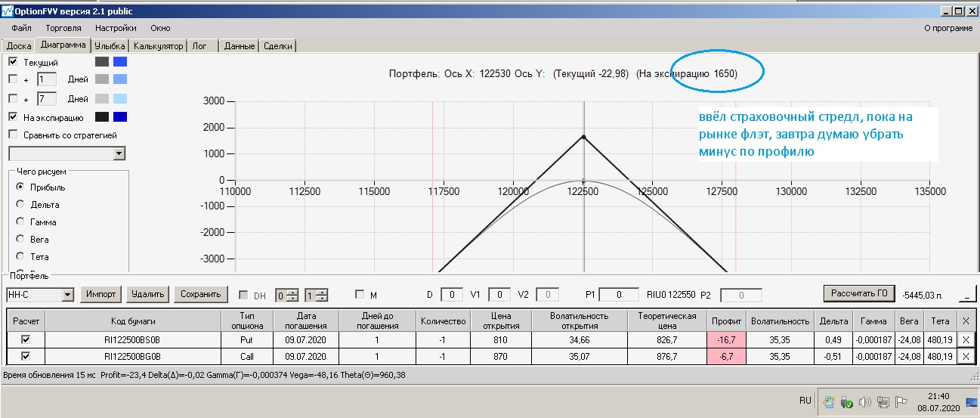Click the RU language indicator in taskbar
This screenshot has width=980, height=418.
click(x=806, y=400)
